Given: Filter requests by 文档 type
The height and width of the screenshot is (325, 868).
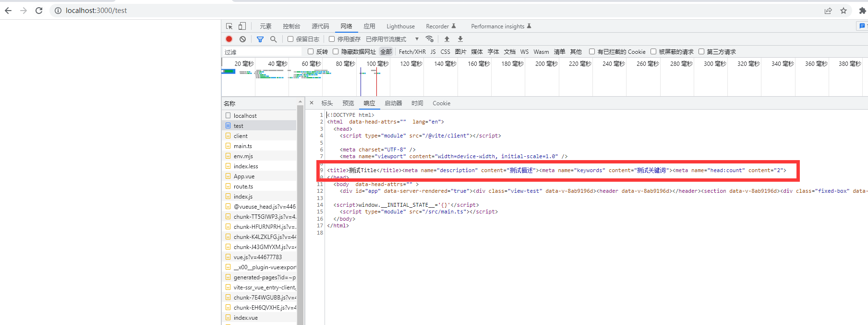Looking at the screenshot, I should tap(509, 51).
